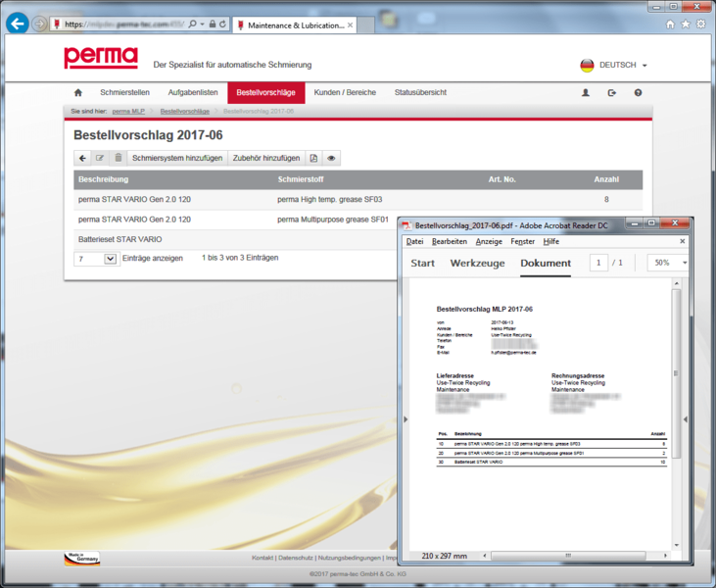Click the Internet Explorer back button
The height and width of the screenshot is (588, 716).
17,23
